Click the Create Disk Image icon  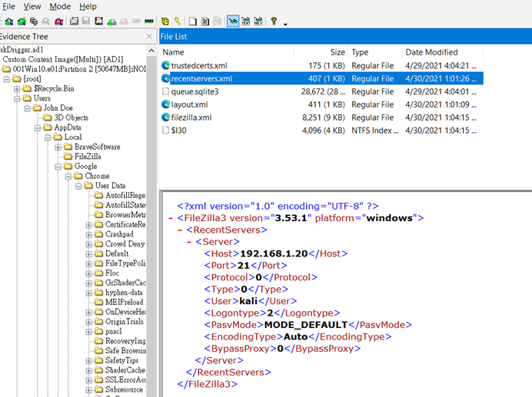[x=75, y=22]
